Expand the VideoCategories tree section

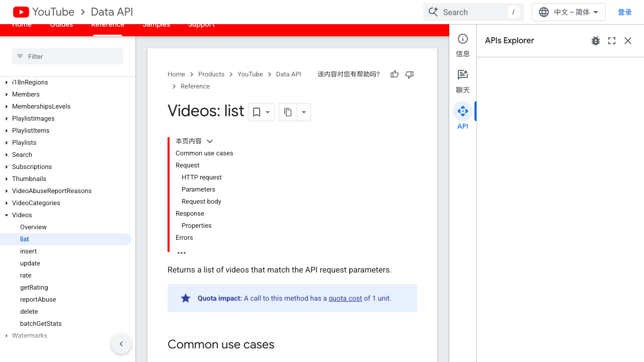click(x=7, y=203)
